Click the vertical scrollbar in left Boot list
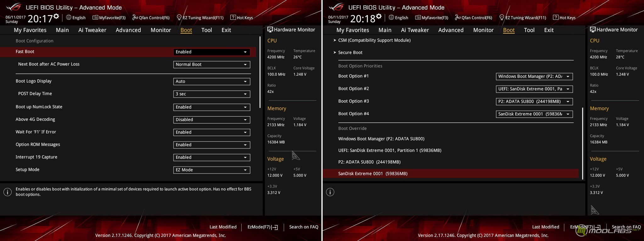 coord(260,72)
